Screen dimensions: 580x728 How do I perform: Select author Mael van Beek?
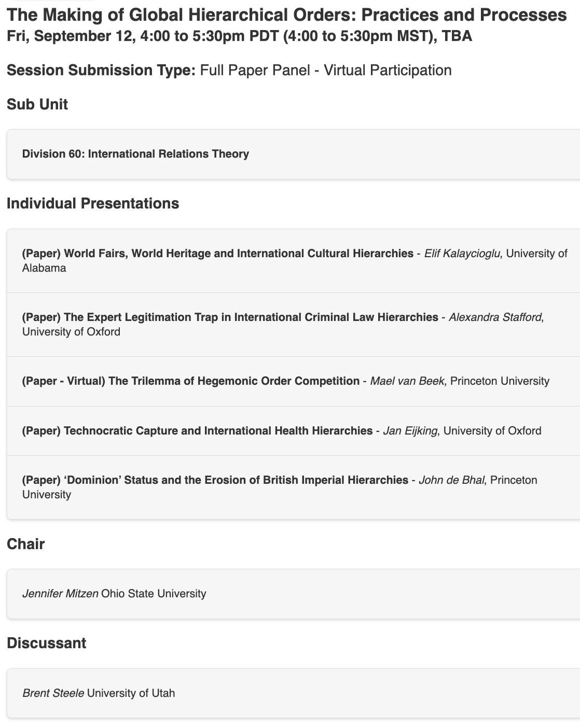tap(407, 381)
